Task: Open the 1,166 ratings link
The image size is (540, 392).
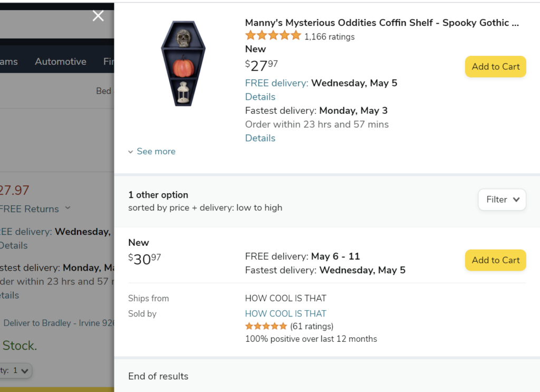Action: [329, 37]
